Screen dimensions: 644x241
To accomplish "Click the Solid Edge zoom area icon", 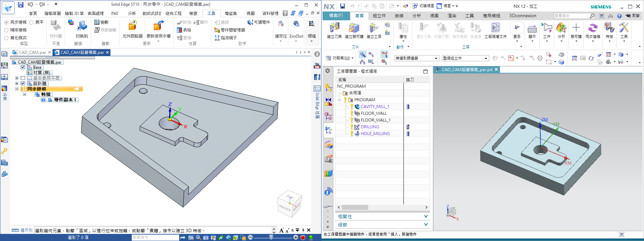I will (191, 238).
